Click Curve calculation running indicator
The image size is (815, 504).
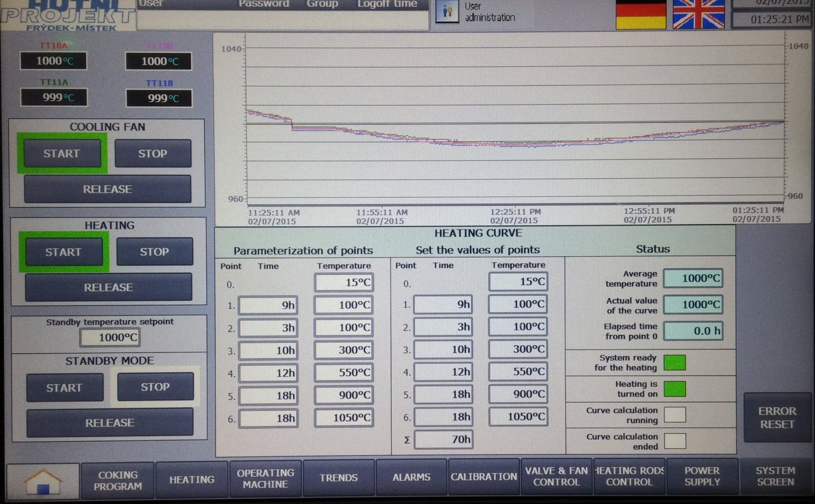pos(675,415)
